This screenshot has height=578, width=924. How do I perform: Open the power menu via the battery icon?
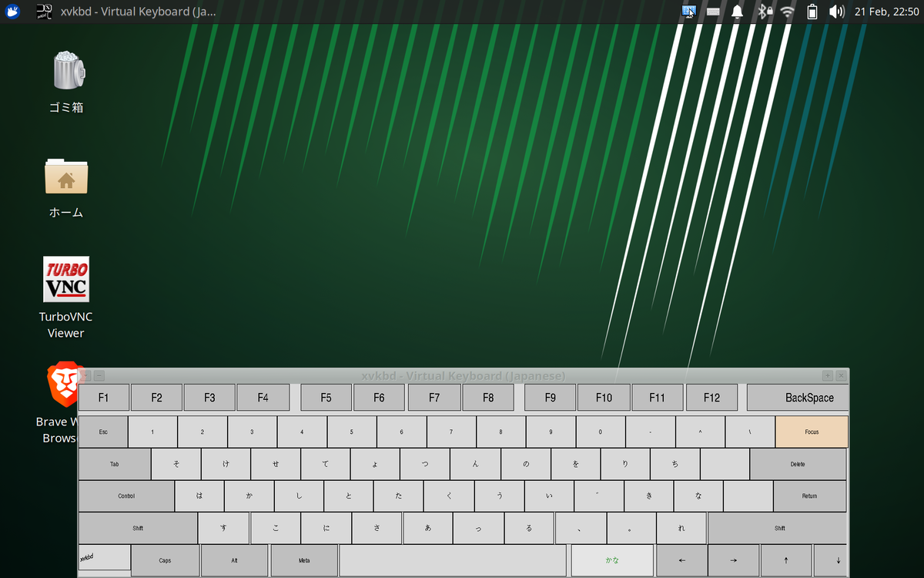[811, 12]
